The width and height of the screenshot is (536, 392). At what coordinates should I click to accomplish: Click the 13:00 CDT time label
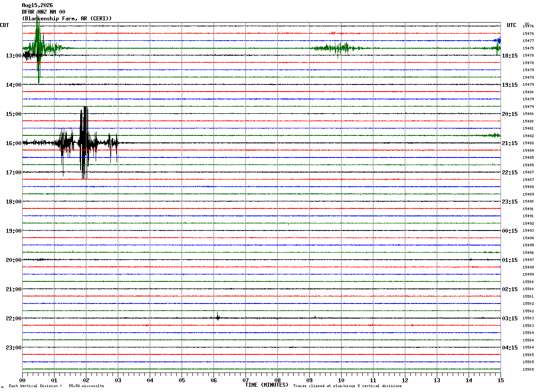(x=13, y=56)
